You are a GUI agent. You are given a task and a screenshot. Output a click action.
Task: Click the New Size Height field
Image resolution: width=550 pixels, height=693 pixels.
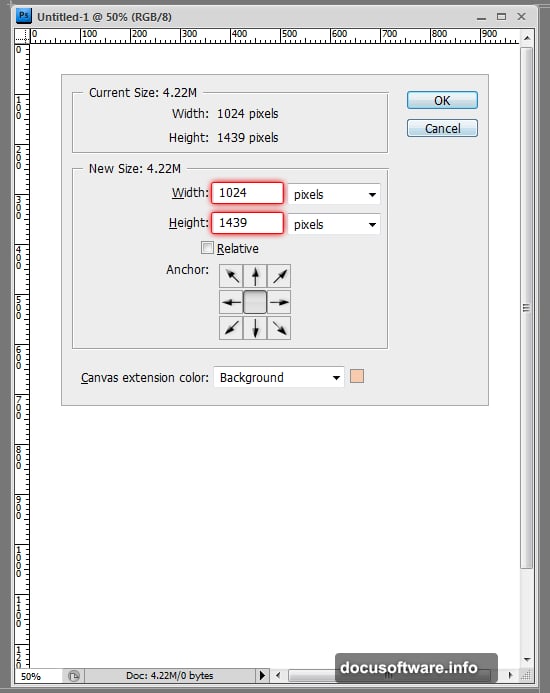click(247, 223)
